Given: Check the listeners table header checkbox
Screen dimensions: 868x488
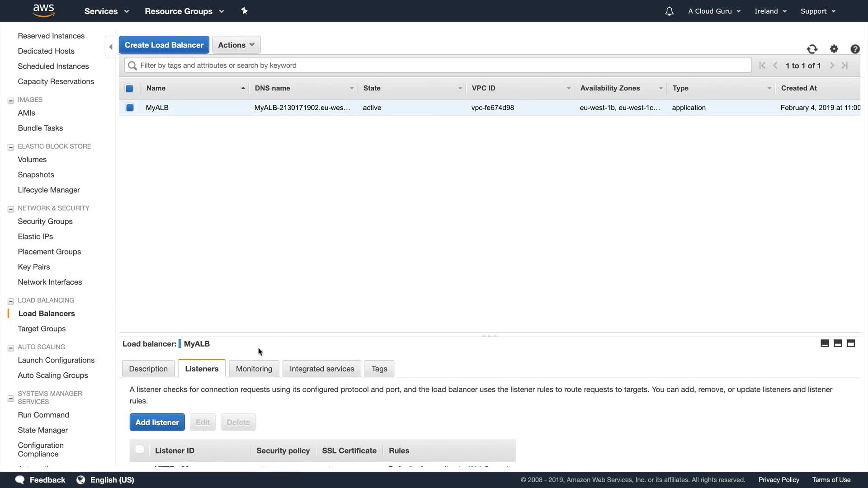Looking at the screenshot, I should point(140,449).
